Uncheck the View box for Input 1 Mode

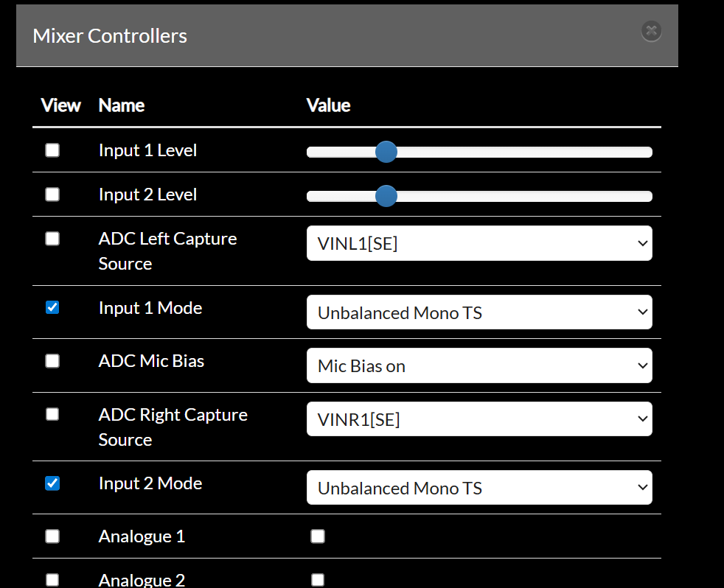[52, 308]
